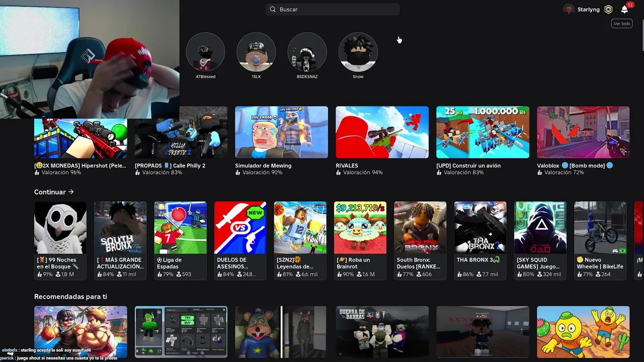Open the Starlyng profile avatar icon

(x=569, y=10)
